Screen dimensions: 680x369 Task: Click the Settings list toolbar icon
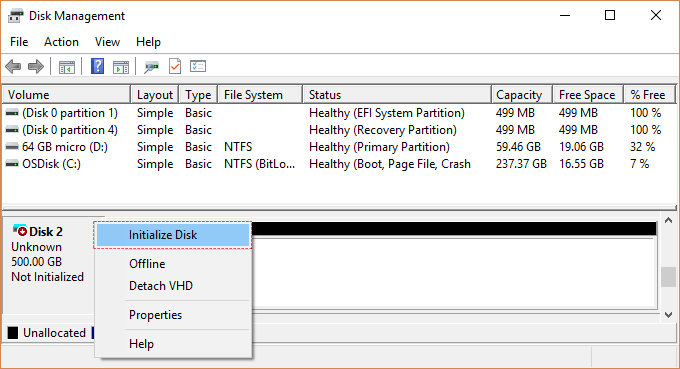198,66
